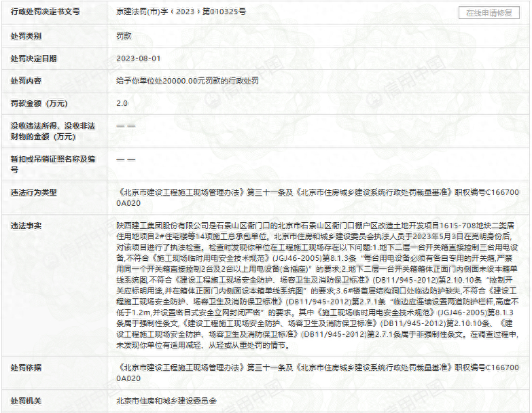Select the 违法事实 paragraph starting 陕西建工集团股份有限公司
The width and height of the screenshot is (532, 413).
[x=317, y=285]
